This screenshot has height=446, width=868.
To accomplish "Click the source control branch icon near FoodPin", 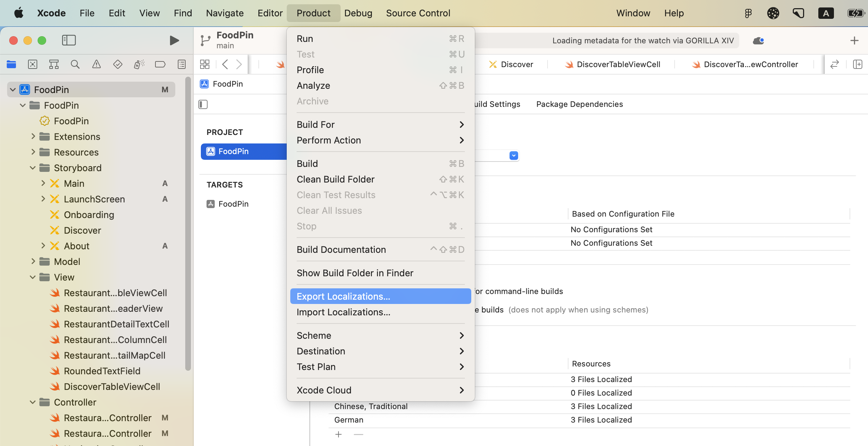I will [x=205, y=40].
